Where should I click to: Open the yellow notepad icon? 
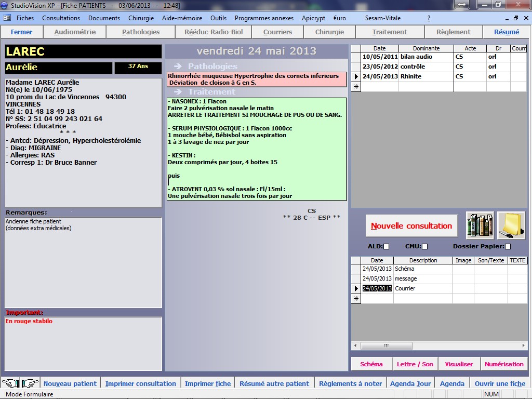(x=511, y=225)
